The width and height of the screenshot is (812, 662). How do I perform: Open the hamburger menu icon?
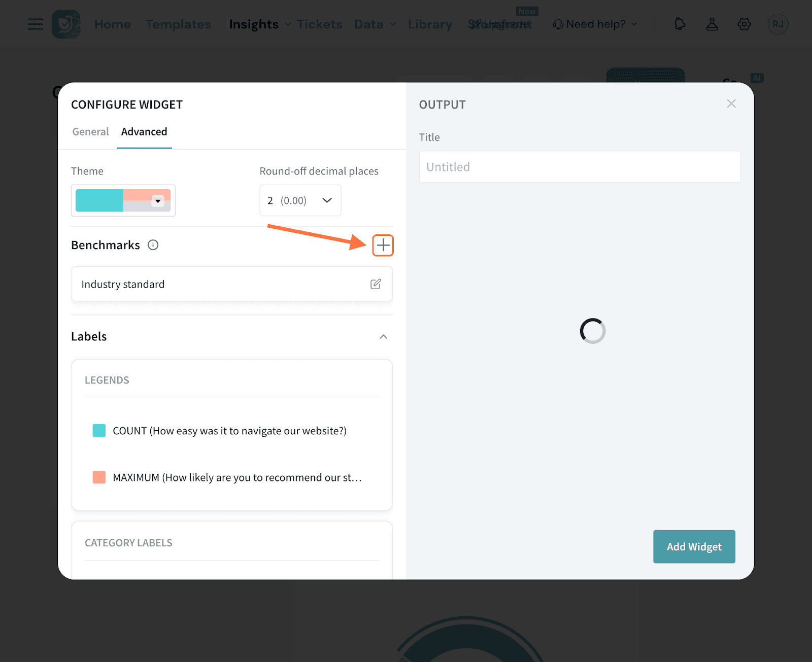tap(35, 24)
